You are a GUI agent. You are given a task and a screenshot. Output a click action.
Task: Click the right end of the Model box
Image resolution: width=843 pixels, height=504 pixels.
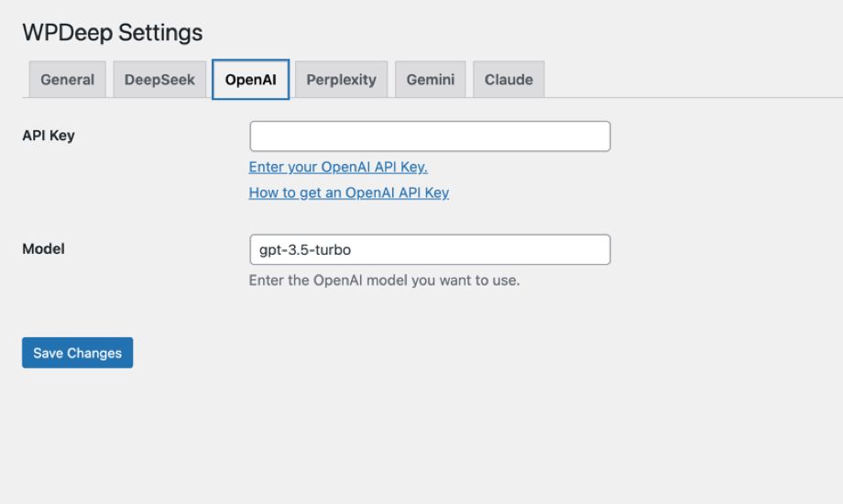[x=596, y=250]
